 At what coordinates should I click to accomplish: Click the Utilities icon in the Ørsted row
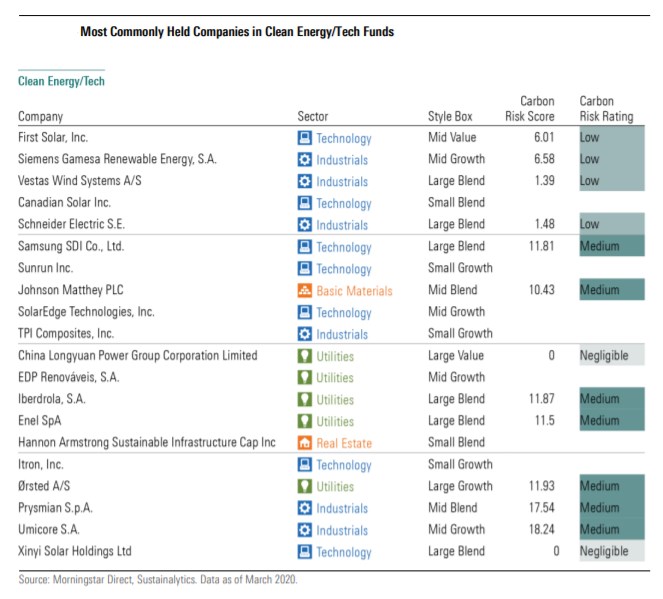(x=305, y=486)
